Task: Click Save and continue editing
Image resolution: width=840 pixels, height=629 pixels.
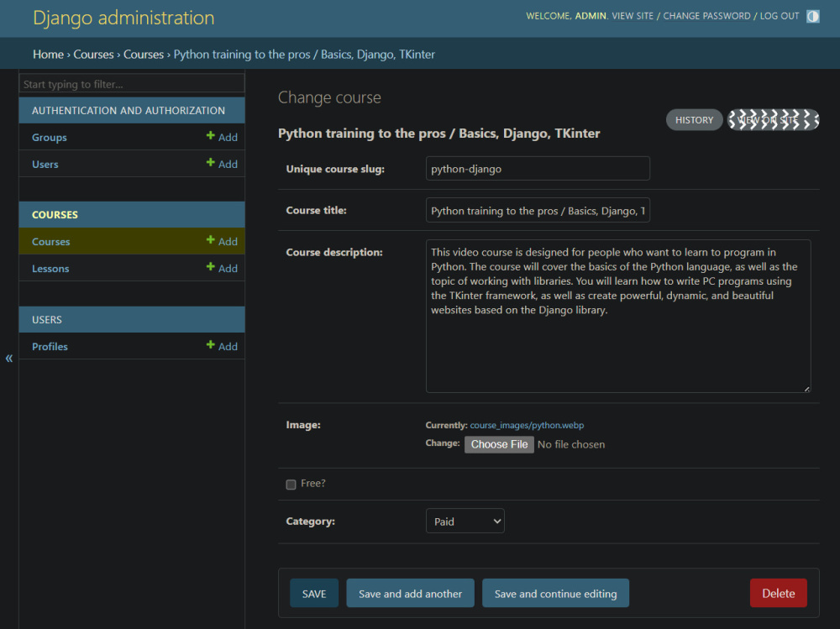Action: pos(555,593)
